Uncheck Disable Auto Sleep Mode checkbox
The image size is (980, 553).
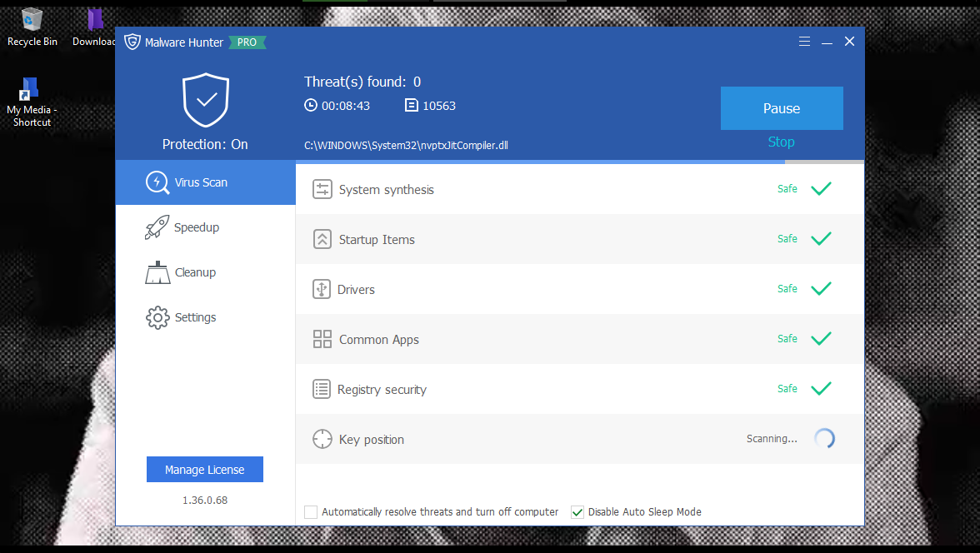(x=577, y=512)
